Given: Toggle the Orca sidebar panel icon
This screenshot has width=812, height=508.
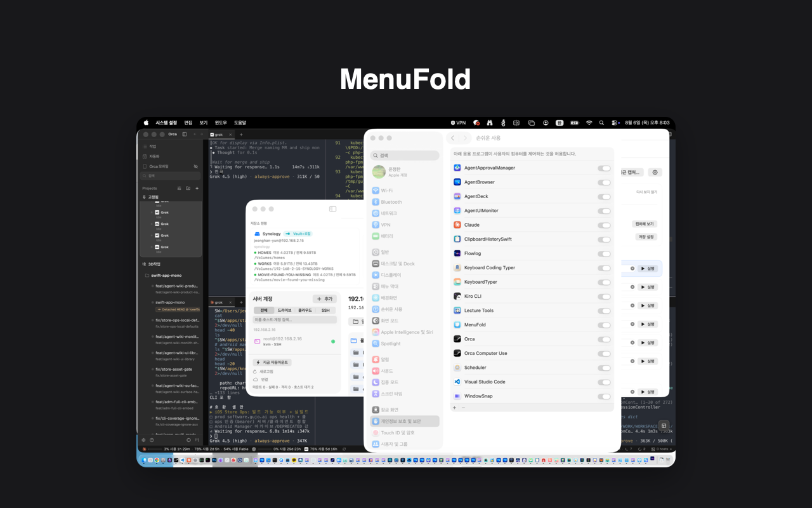Looking at the screenshot, I should click(185, 135).
